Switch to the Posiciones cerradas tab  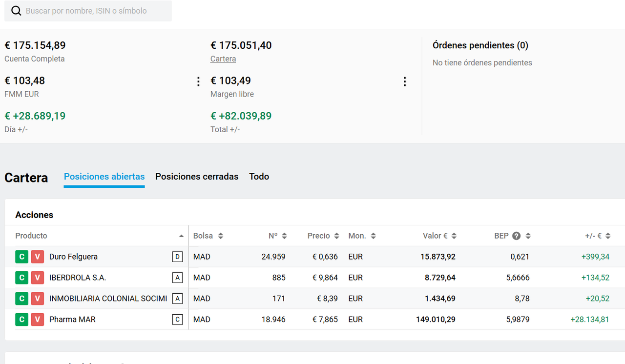tap(197, 177)
